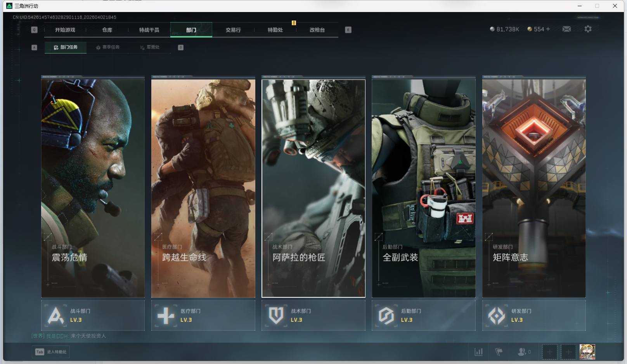Invite teammate via leftmost empty squad slot
Image resolution: width=627 pixels, height=364 pixels.
click(549, 352)
